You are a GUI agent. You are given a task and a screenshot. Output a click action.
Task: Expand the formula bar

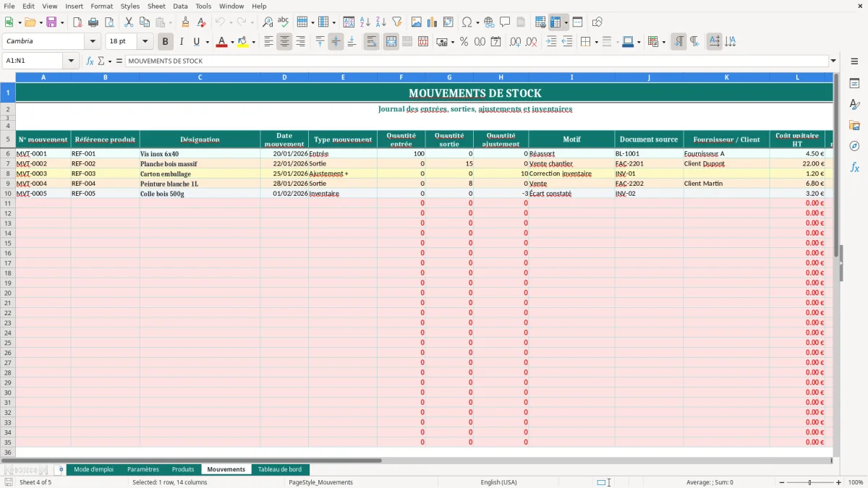point(833,61)
